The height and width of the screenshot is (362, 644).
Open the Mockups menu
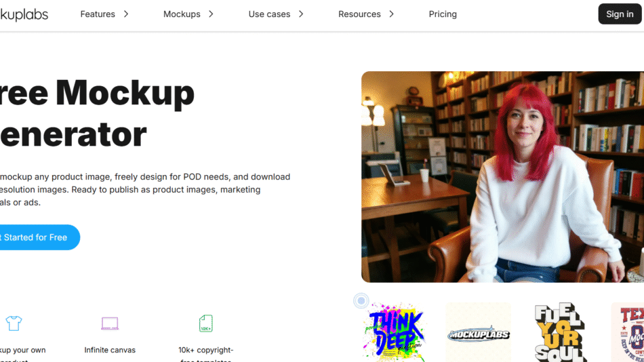click(x=182, y=14)
